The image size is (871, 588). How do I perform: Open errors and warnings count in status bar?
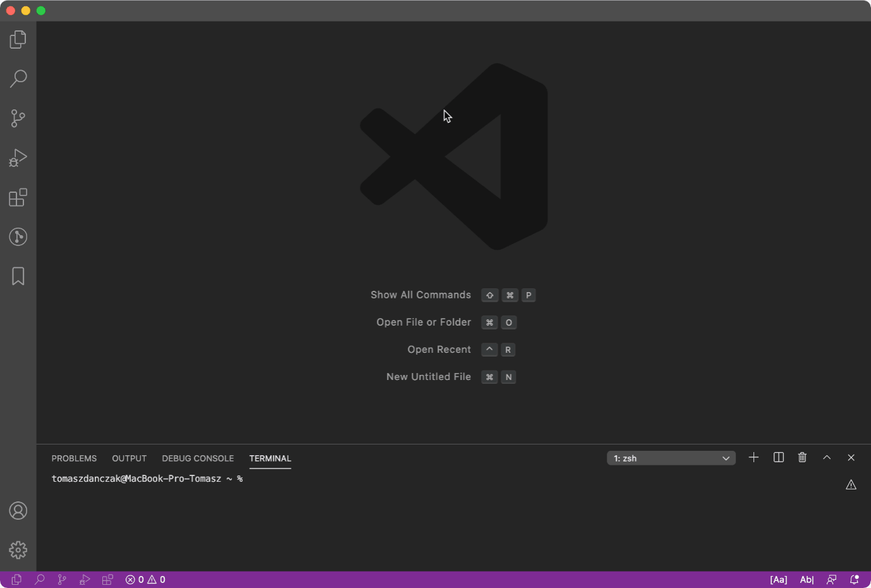145,579
